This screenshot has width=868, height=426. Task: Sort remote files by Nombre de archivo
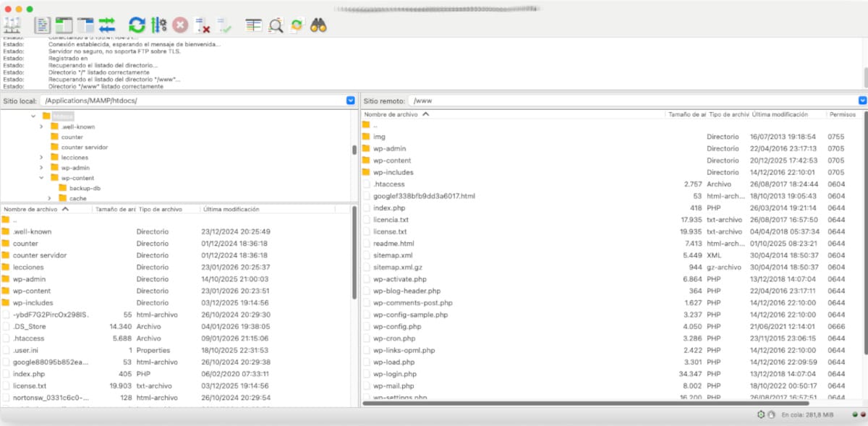513,114
